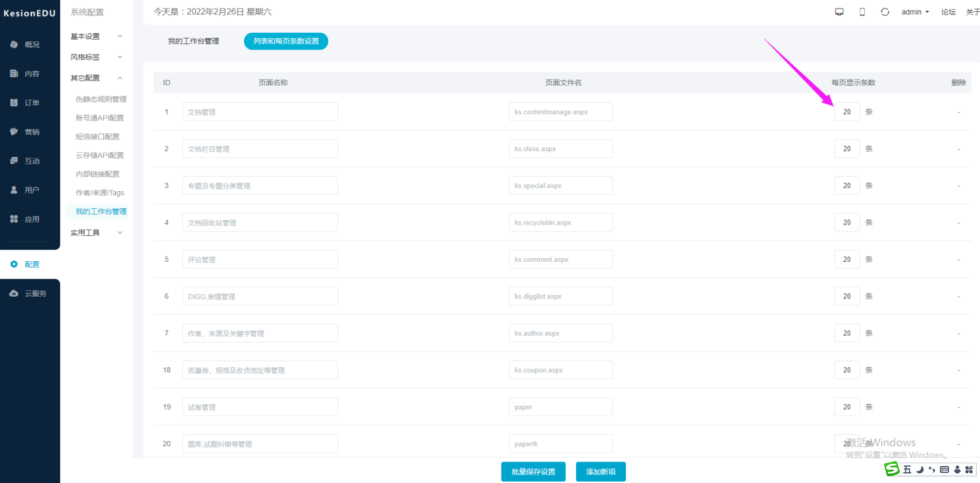Screen dimensions: 980x483
Task: Click the desktop monitor preview icon
Action: (x=840, y=12)
